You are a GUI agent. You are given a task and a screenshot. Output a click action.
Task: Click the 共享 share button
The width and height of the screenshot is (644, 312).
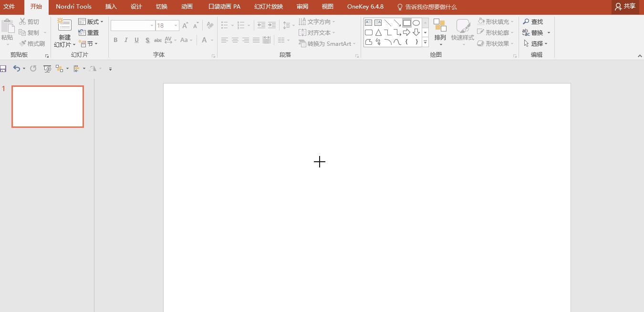625,7
